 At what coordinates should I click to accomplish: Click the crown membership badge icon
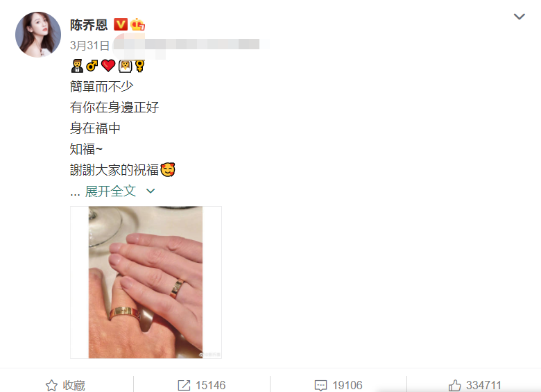(137, 24)
